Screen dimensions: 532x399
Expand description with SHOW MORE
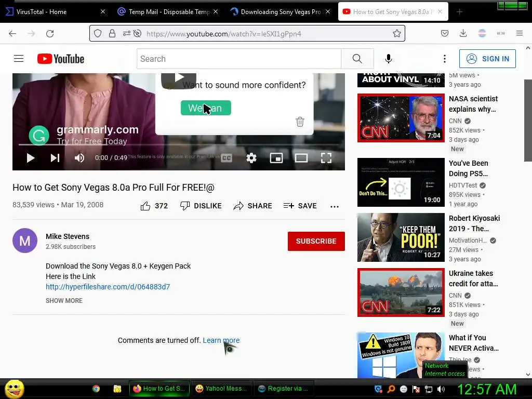pos(64,301)
